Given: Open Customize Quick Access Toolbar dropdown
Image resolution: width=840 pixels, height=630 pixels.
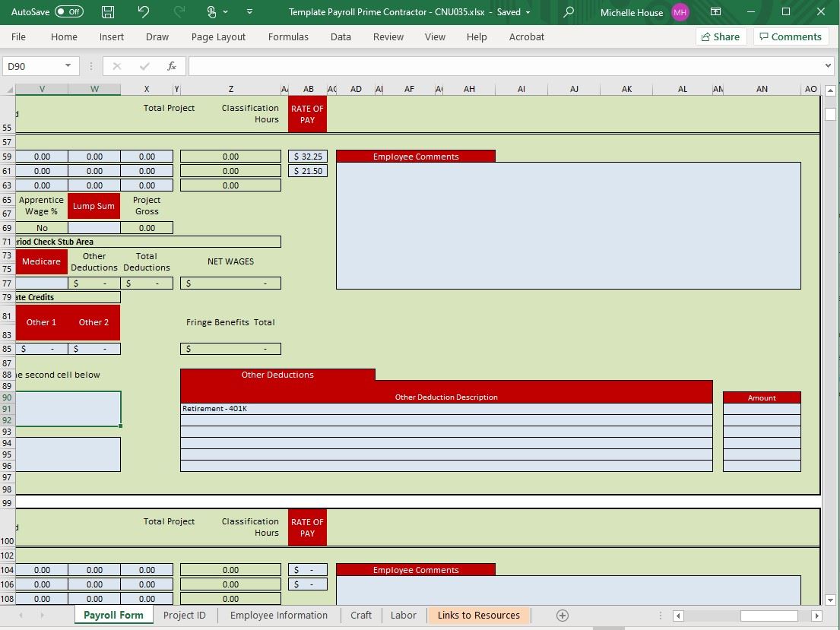Looking at the screenshot, I should [249, 12].
